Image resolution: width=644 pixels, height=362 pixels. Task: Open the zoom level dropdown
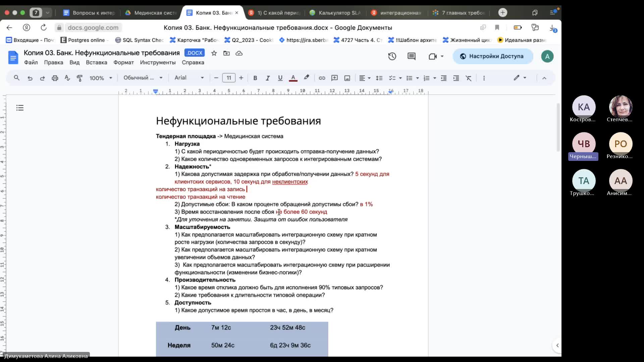coord(101,78)
